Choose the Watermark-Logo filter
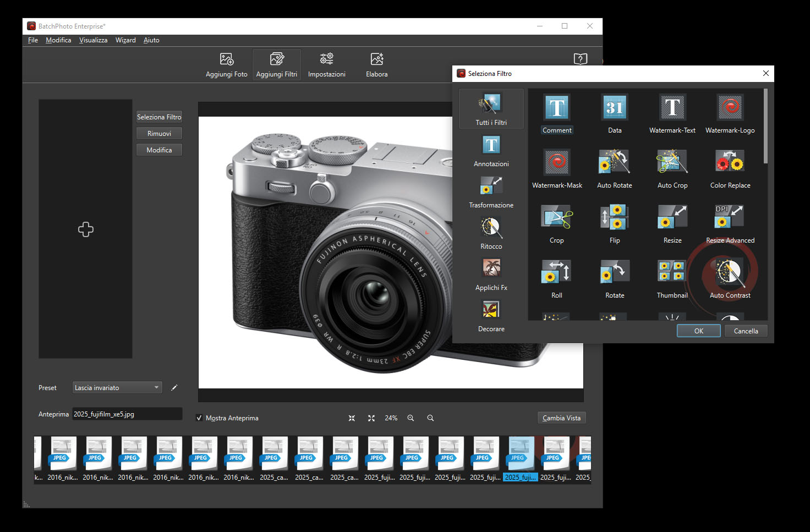The image size is (810, 532). pos(730,108)
